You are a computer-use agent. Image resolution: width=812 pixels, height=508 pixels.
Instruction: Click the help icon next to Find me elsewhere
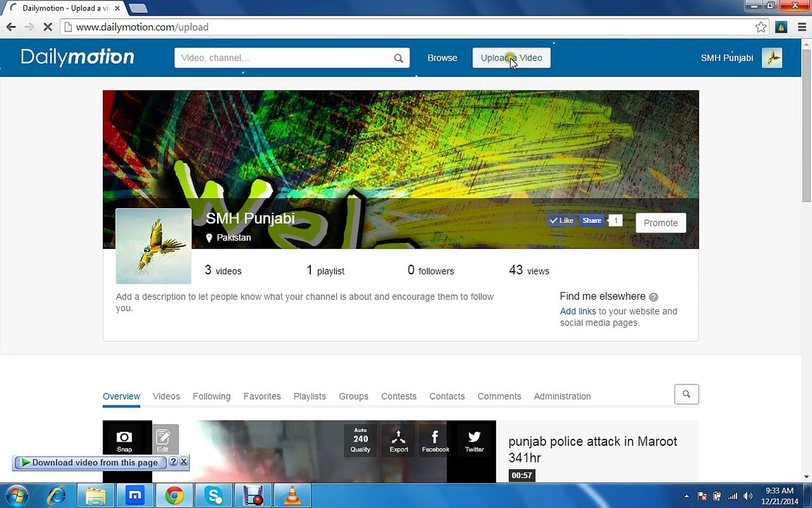pos(653,297)
